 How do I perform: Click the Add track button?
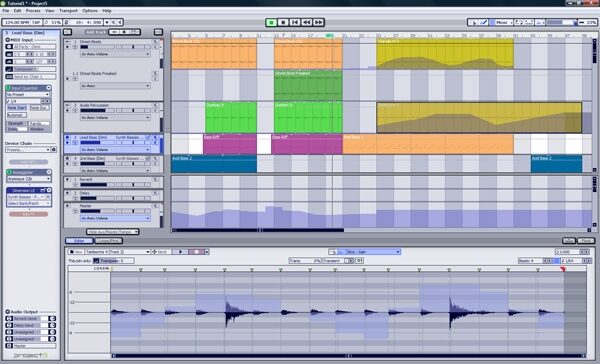[95, 32]
